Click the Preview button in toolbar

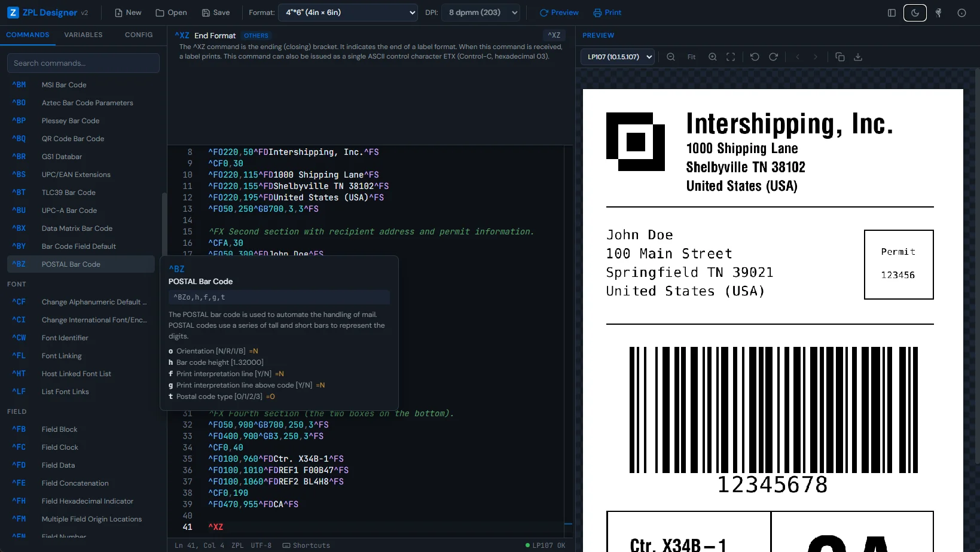point(559,13)
